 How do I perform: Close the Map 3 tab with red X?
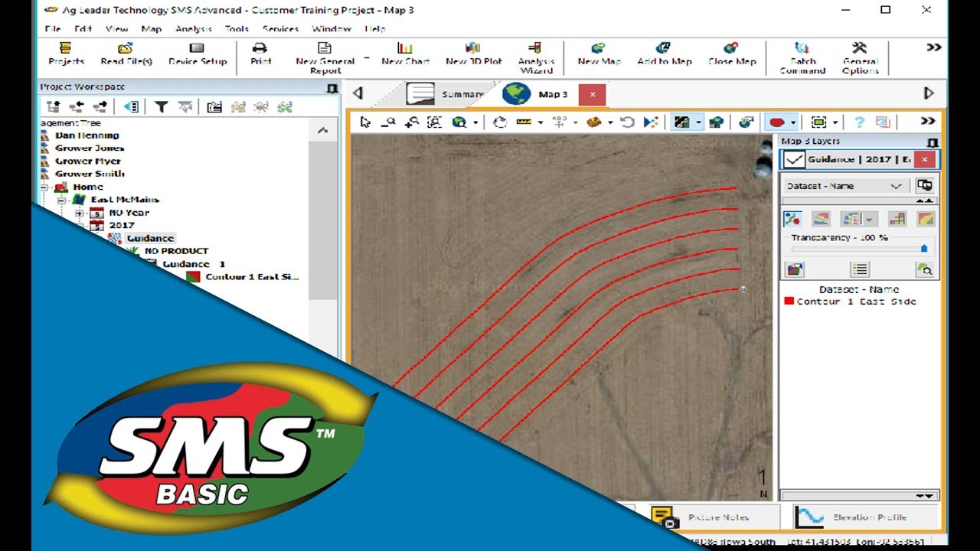[x=592, y=95]
